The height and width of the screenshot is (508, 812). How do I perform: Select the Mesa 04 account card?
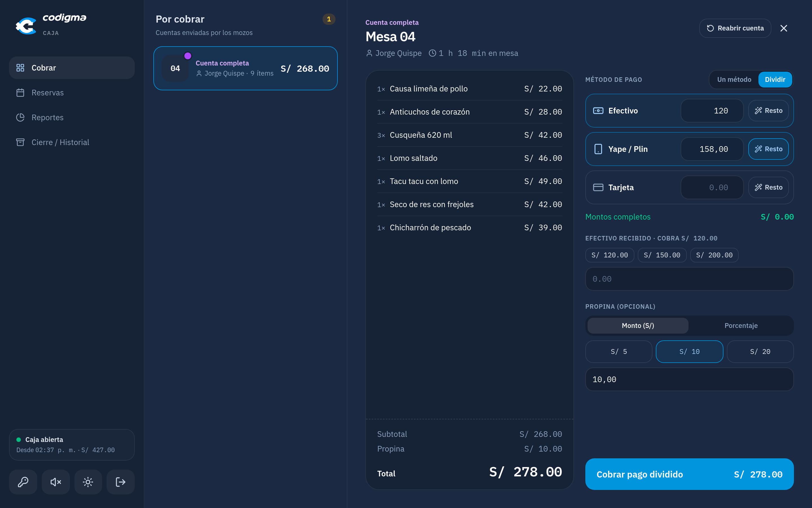[245, 68]
